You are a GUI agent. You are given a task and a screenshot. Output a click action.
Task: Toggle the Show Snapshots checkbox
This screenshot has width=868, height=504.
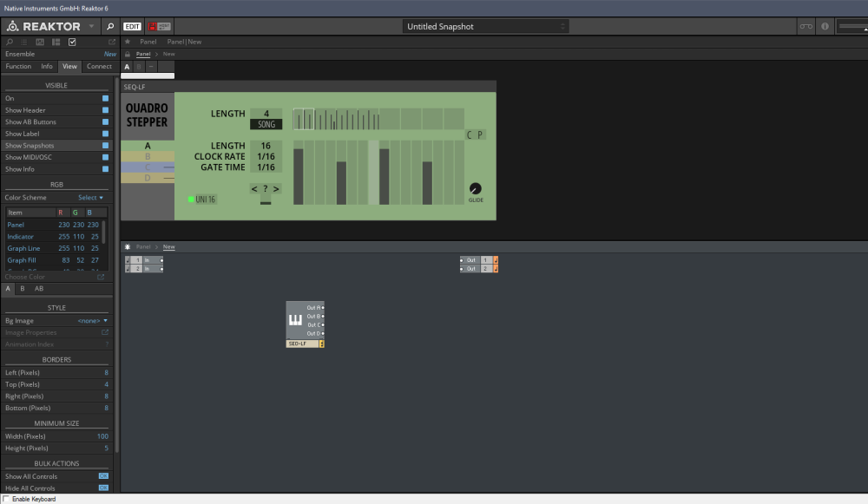click(105, 146)
